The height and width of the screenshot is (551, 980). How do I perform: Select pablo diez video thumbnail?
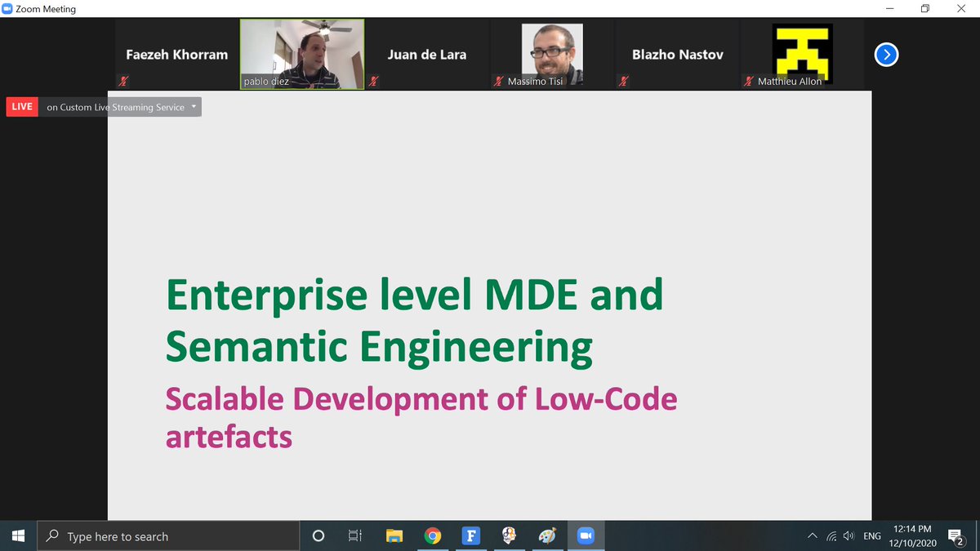point(302,54)
